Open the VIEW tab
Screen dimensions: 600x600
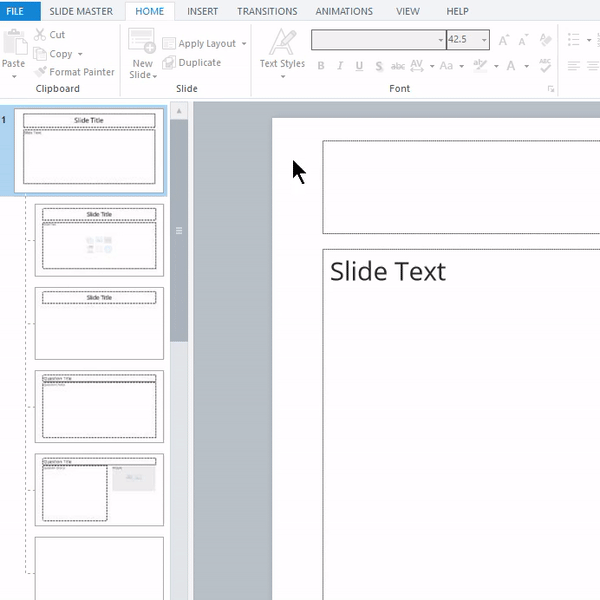tap(408, 11)
